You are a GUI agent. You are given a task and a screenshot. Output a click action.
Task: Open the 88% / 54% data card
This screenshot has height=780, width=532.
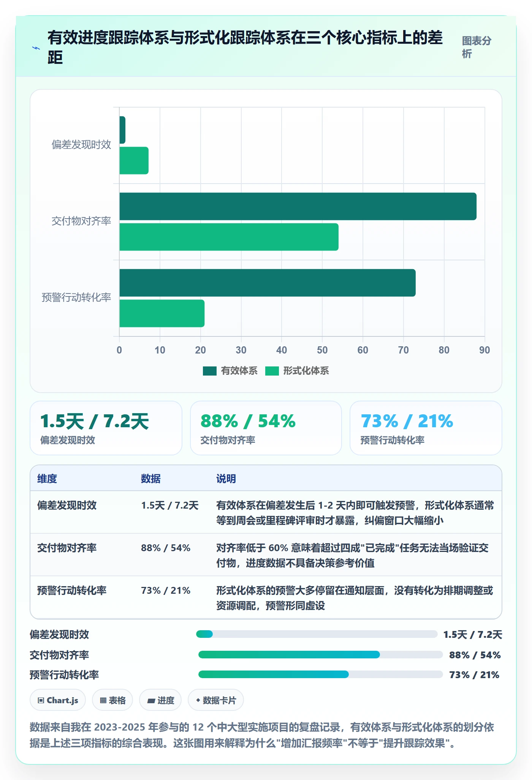tap(266, 428)
